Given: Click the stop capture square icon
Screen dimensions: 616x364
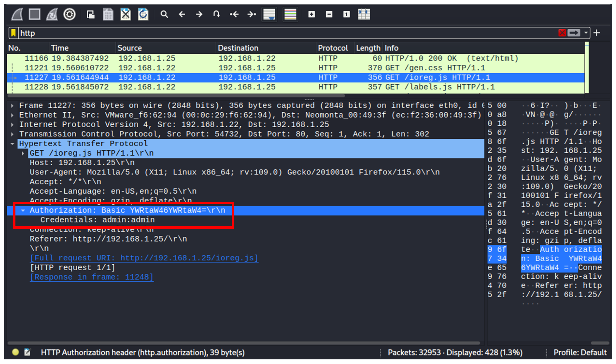Looking at the screenshot, I should click(34, 14).
